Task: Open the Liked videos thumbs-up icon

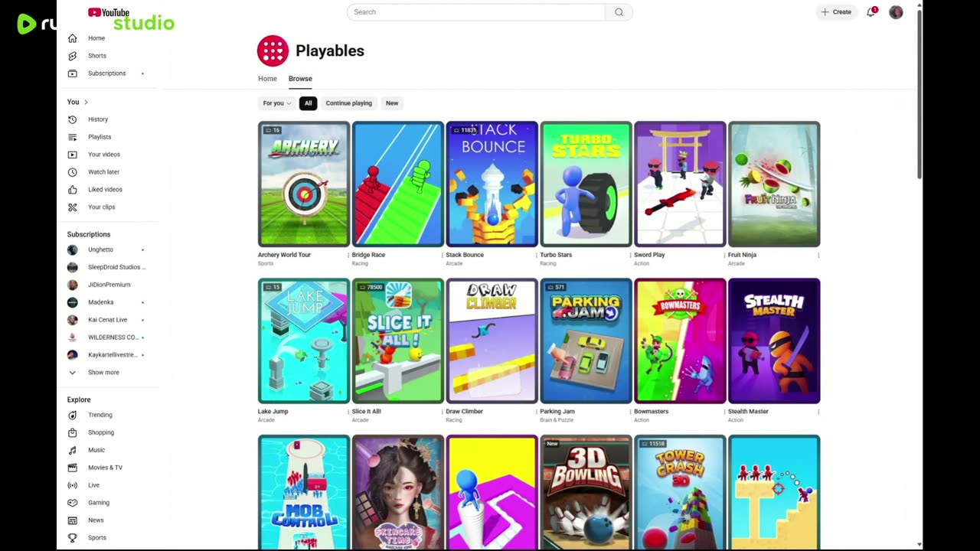Action: pos(72,190)
